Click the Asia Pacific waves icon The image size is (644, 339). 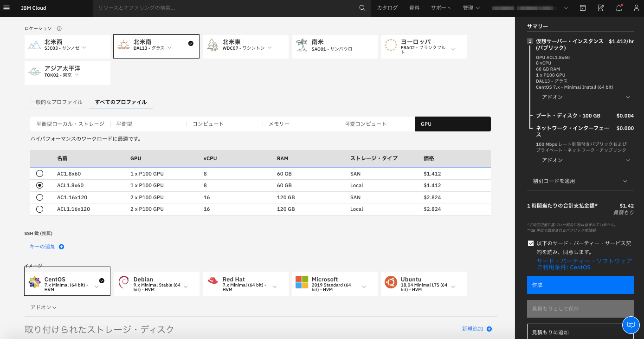click(x=34, y=72)
